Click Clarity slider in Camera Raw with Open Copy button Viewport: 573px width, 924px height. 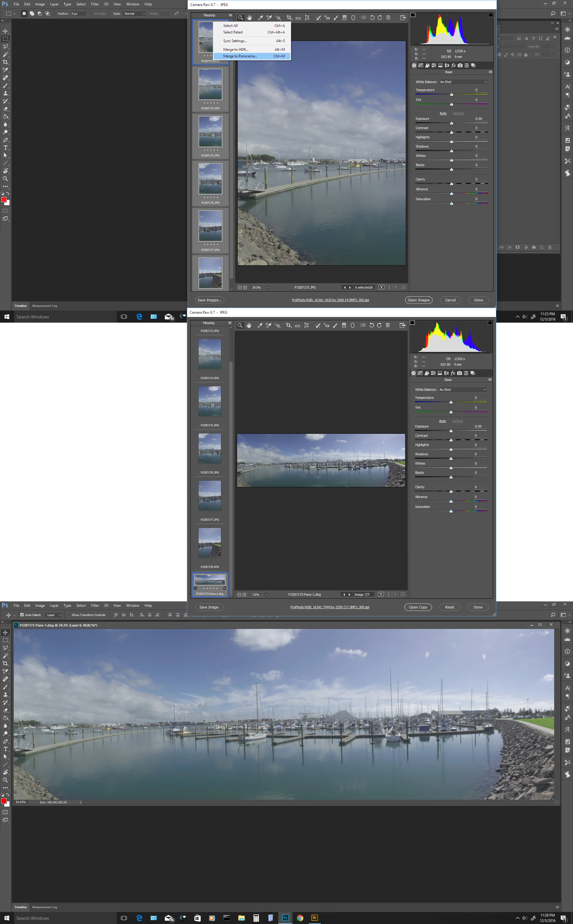[x=451, y=491]
